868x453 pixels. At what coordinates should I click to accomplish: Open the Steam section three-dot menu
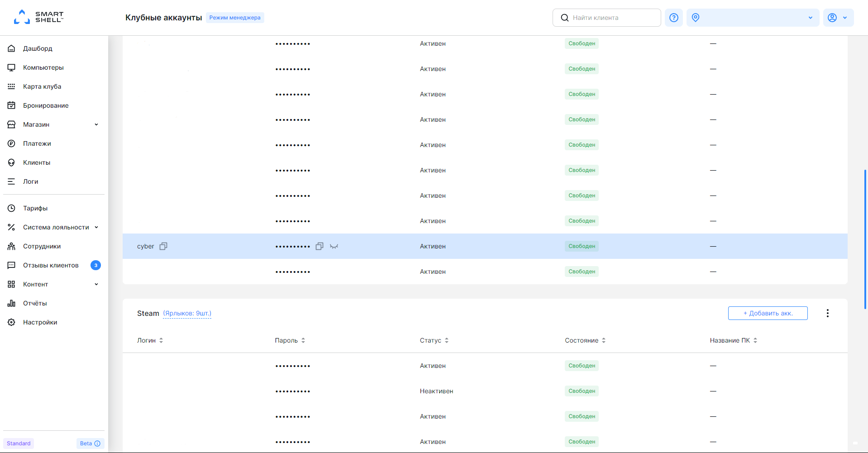click(827, 313)
